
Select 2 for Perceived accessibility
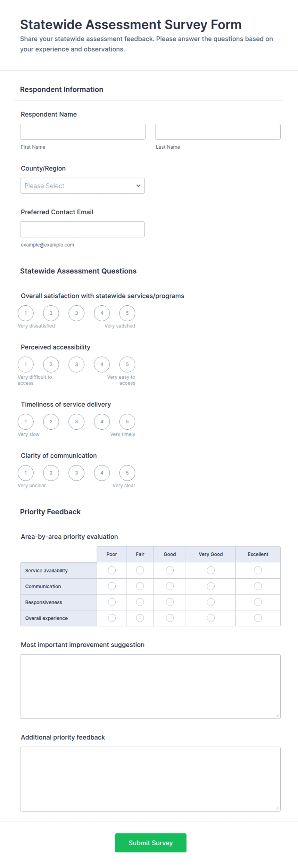[x=51, y=364]
